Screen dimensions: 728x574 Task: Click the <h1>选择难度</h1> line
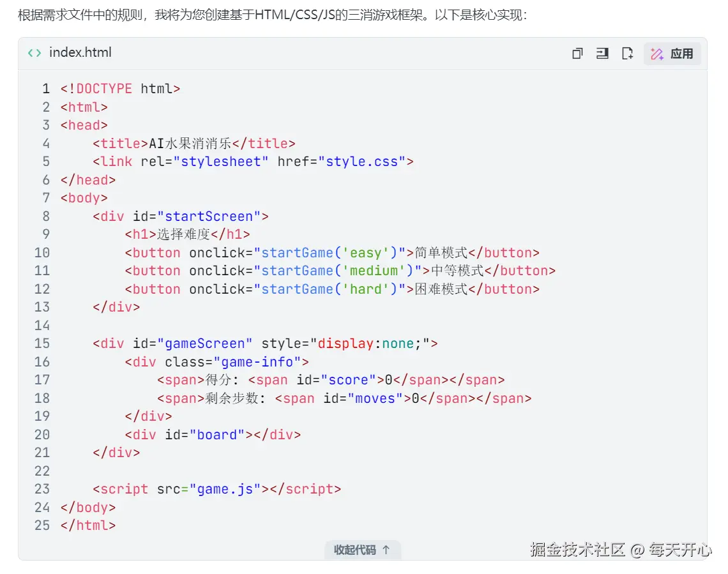pos(187,234)
